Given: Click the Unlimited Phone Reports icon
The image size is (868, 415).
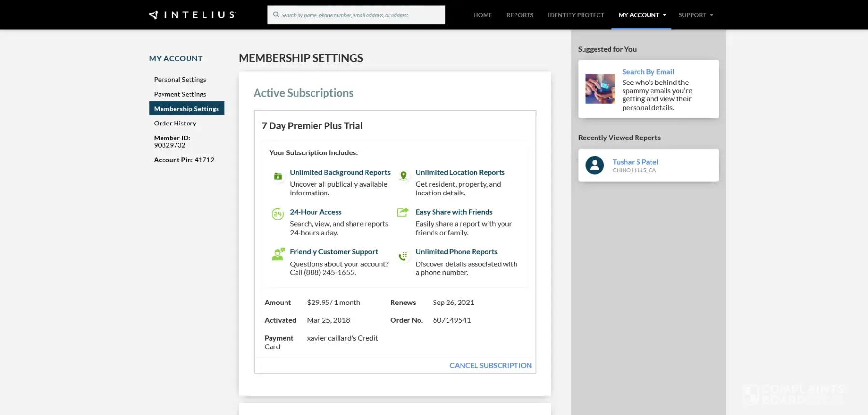Looking at the screenshot, I should click(403, 256).
